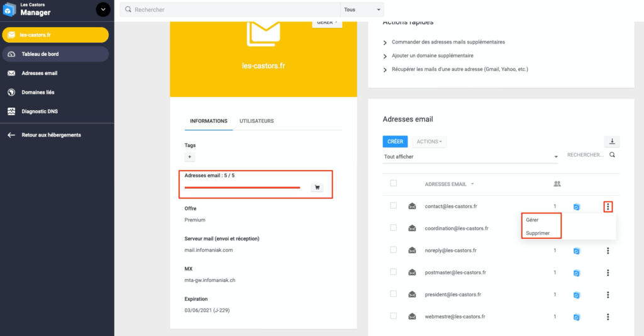Open the three-dot menu for postmaster@les-castors.fr
644x336 pixels.
(x=608, y=272)
